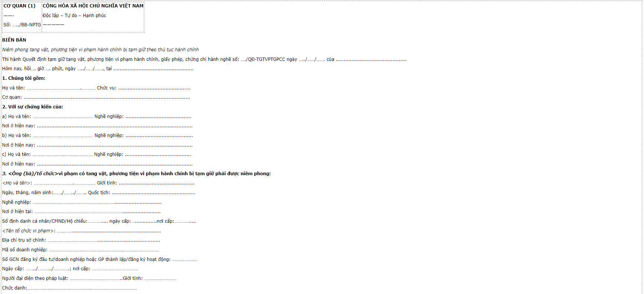This screenshot has width=644, height=294.
Task: Click the 'CỘNG HÒA XÃ HỘI CHỦ NGHĨA VIỆT NAM' heading
Action: pyautogui.click(x=93, y=6)
